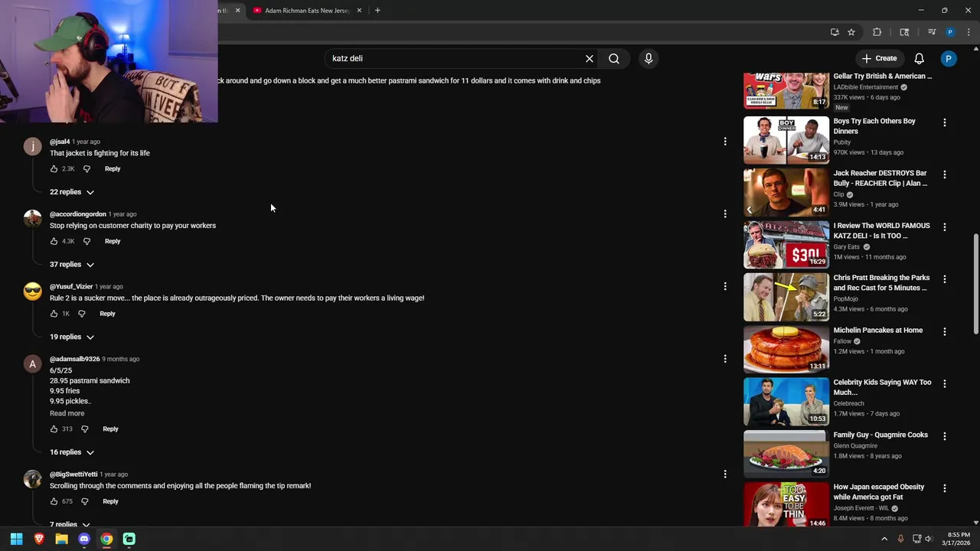Viewport: 980px width, 551px height.
Task: Like the @BigSwettiYetti comment
Action: (x=54, y=501)
